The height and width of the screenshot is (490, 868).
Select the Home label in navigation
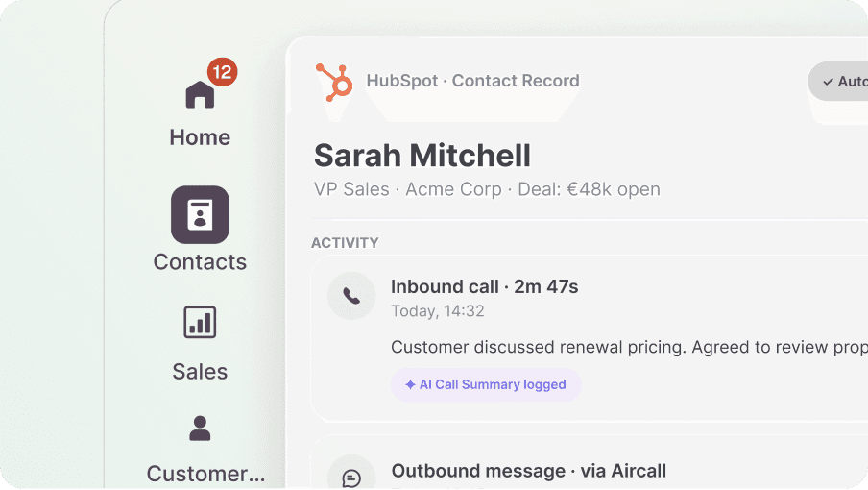click(x=200, y=137)
